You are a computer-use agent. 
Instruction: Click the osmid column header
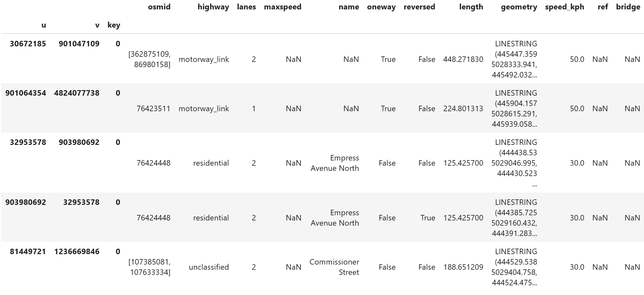pos(159,7)
